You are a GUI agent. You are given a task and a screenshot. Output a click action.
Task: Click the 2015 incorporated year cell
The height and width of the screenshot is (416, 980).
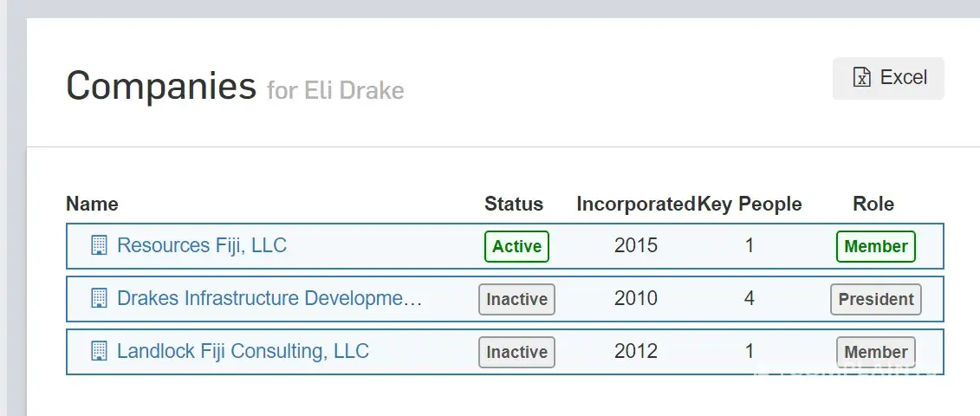636,245
